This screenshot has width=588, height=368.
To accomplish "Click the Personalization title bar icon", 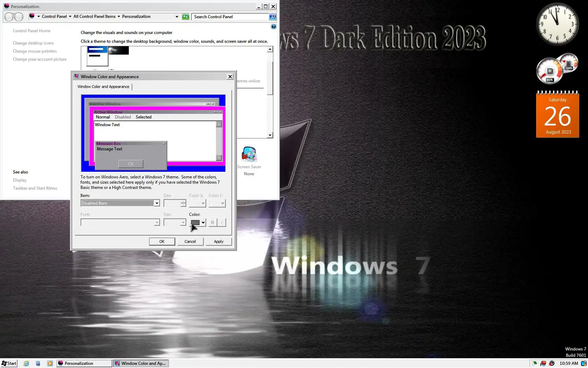I will click(x=6, y=6).
